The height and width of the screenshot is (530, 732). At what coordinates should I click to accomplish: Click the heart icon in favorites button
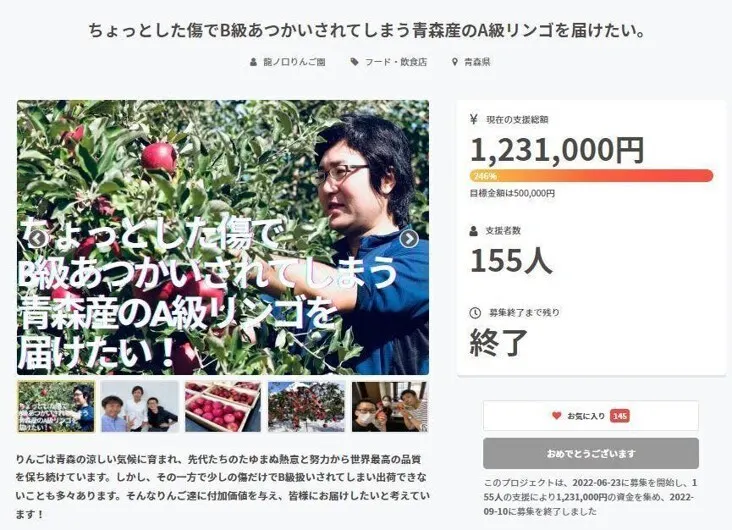(x=556, y=415)
